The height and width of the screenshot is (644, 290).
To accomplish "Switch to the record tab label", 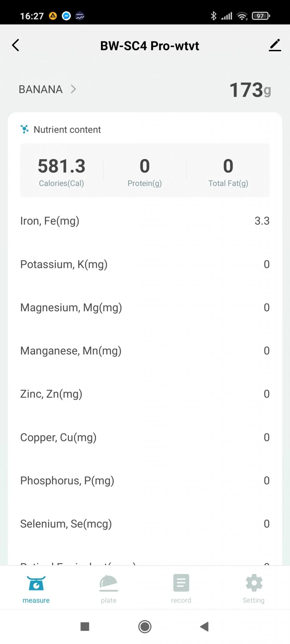I will coord(181,600).
